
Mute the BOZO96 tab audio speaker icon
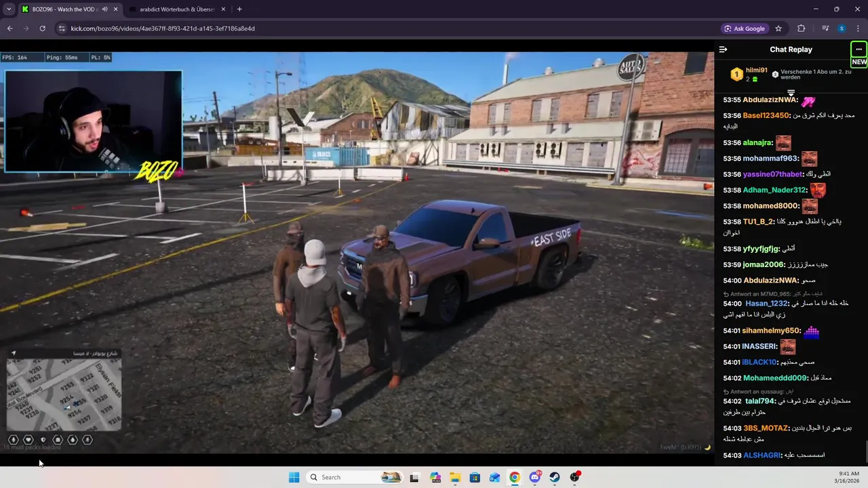tap(104, 9)
